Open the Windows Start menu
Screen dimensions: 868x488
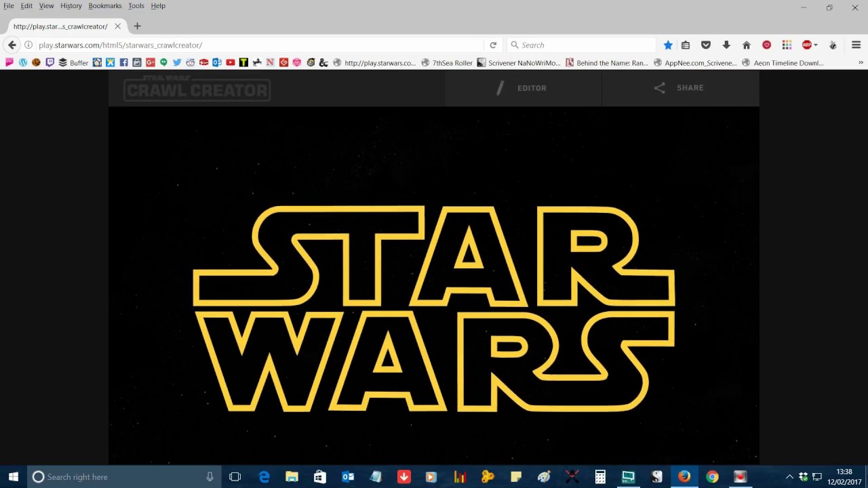coord(14,476)
